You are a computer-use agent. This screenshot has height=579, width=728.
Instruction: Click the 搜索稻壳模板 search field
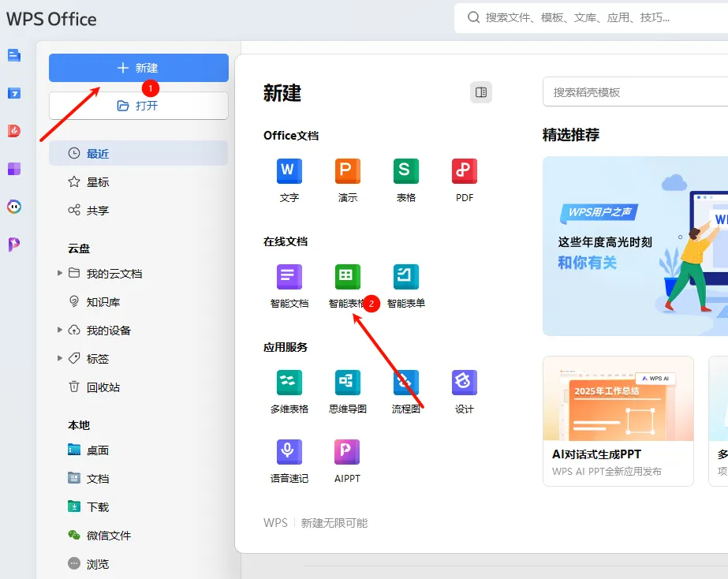pyautogui.click(x=635, y=92)
